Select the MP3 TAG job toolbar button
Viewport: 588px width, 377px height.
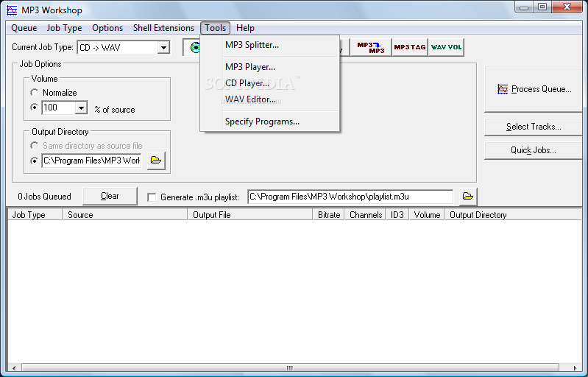[x=410, y=47]
